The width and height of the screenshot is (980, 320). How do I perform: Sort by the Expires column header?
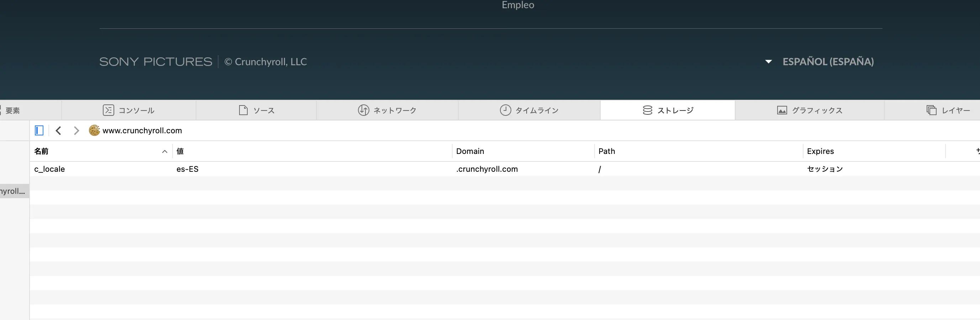tap(874, 151)
